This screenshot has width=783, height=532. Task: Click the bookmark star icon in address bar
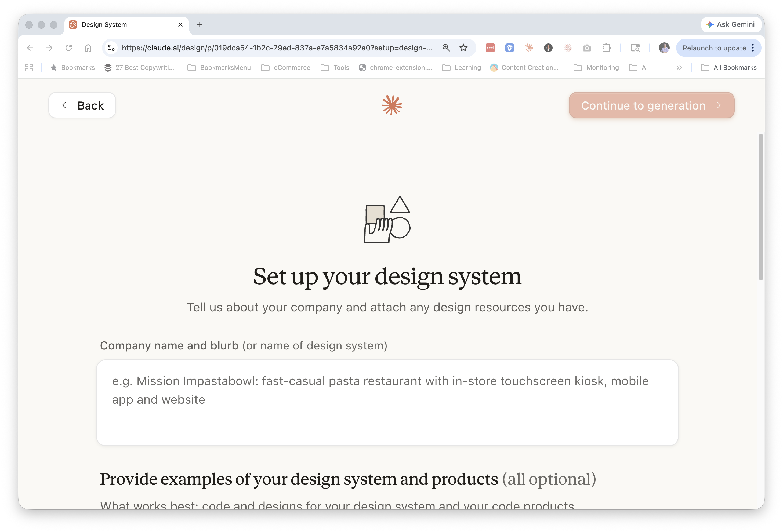[464, 48]
